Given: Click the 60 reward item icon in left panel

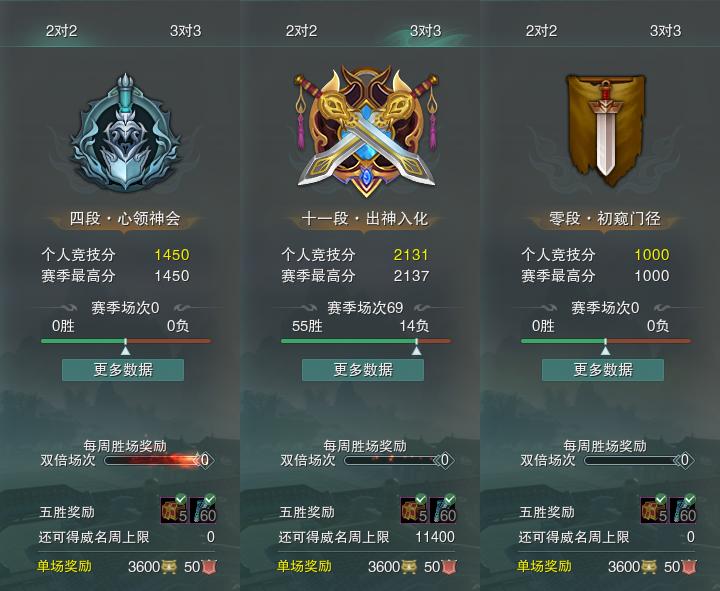Looking at the screenshot, I should click(x=203, y=510).
